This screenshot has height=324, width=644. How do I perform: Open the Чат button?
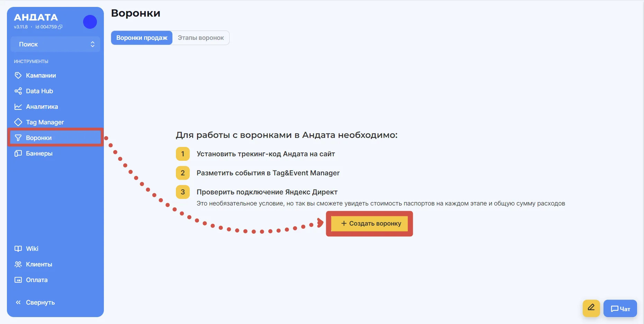point(620,308)
